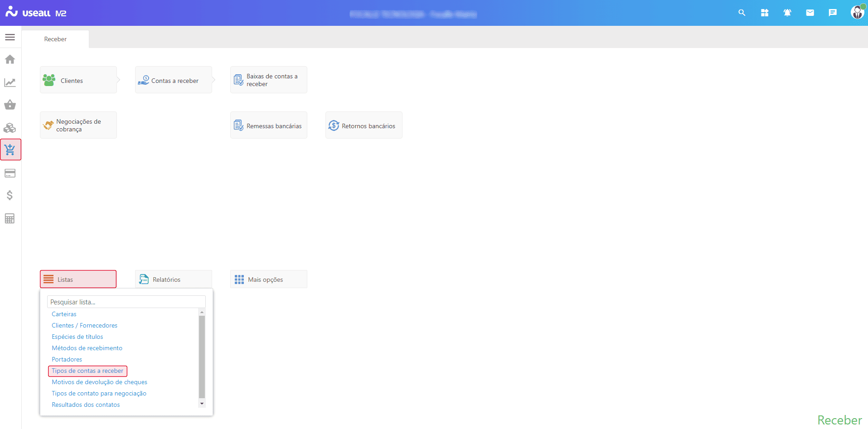The width and height of the screenshot is (868, 429).
Task: Go to the Home sidebar icon
Action: click(x=10, y=59)
